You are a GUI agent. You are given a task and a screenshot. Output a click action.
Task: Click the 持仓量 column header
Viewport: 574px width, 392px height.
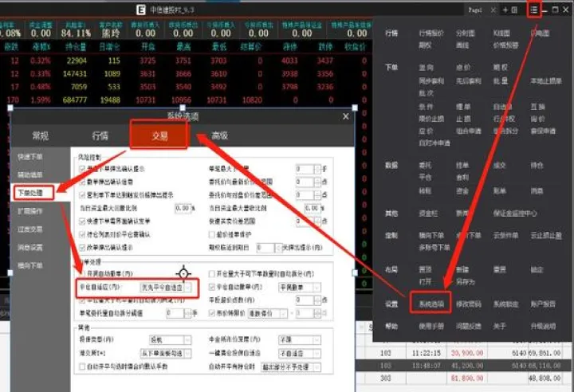(76, 47)
